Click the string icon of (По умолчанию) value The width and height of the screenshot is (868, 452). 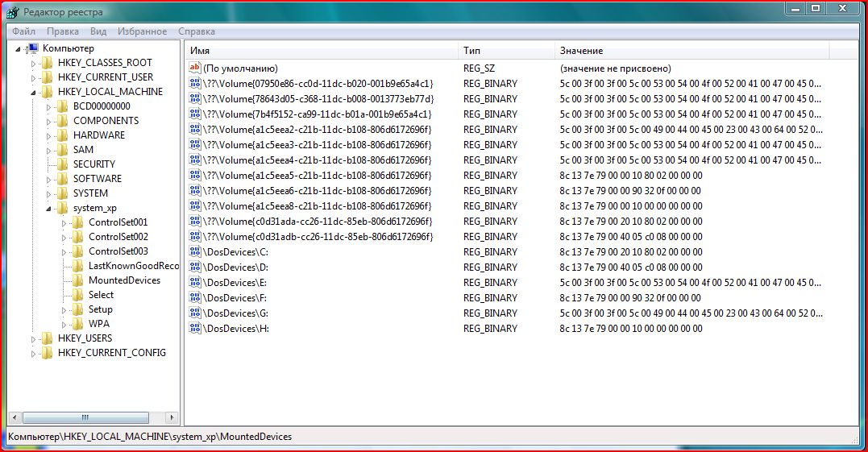[x=194, y=68]
